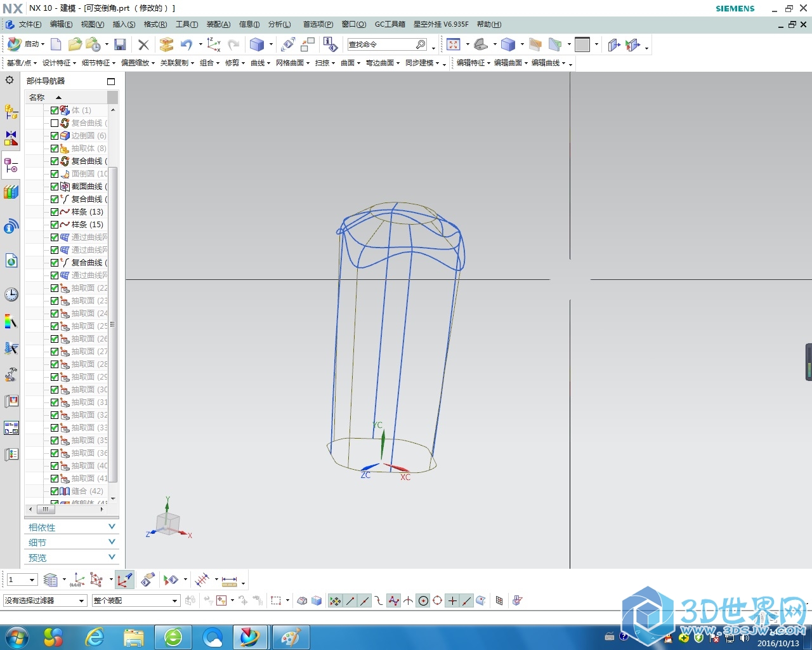Open the Paint app in taskbar

[x=291, y=637]
